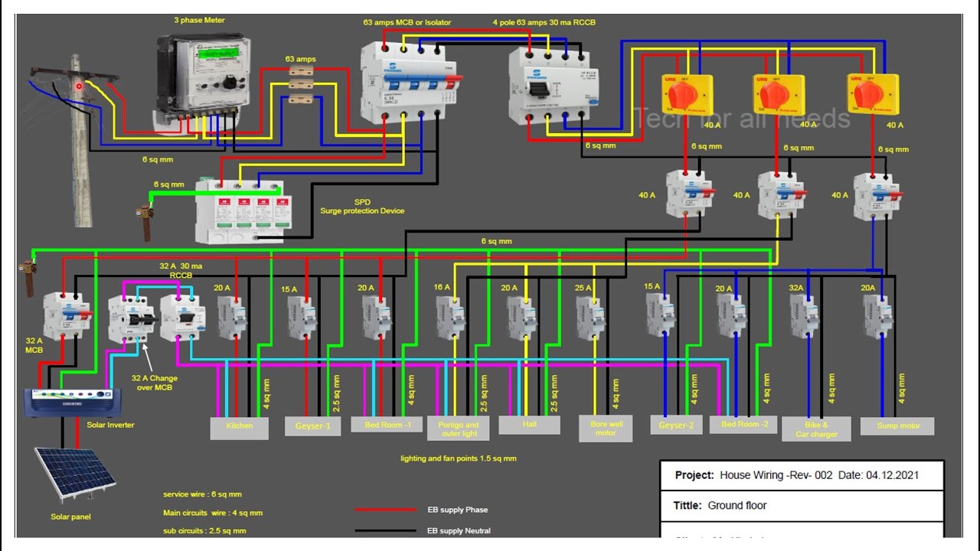Select the Bore well motor box
This screenshot has height=551, width=980.
tap(606, 429)
